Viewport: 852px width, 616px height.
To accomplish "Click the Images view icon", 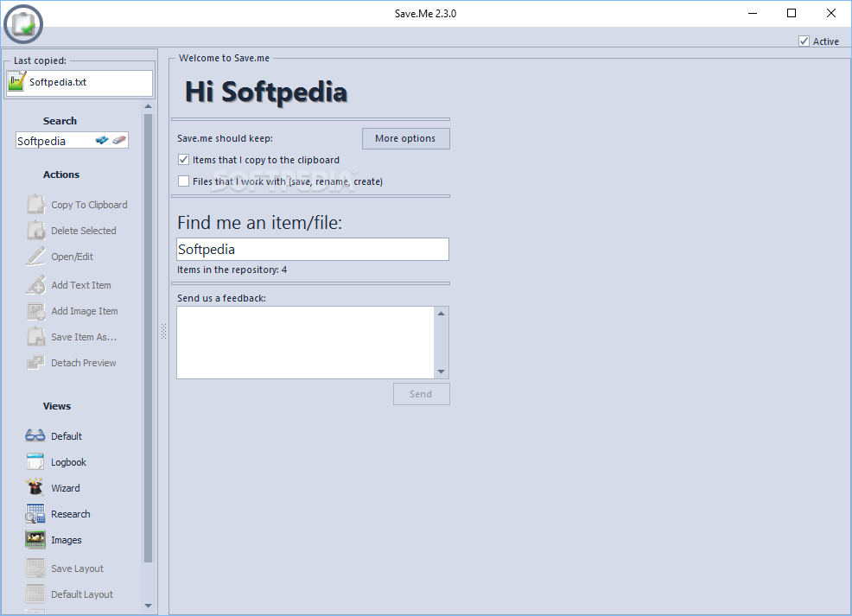I will [x=35, y=539].
